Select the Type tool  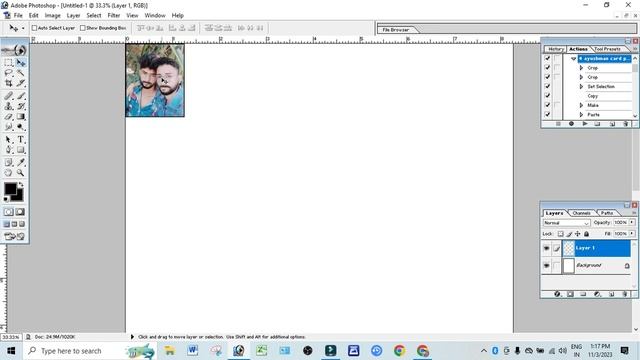point(21,140)
